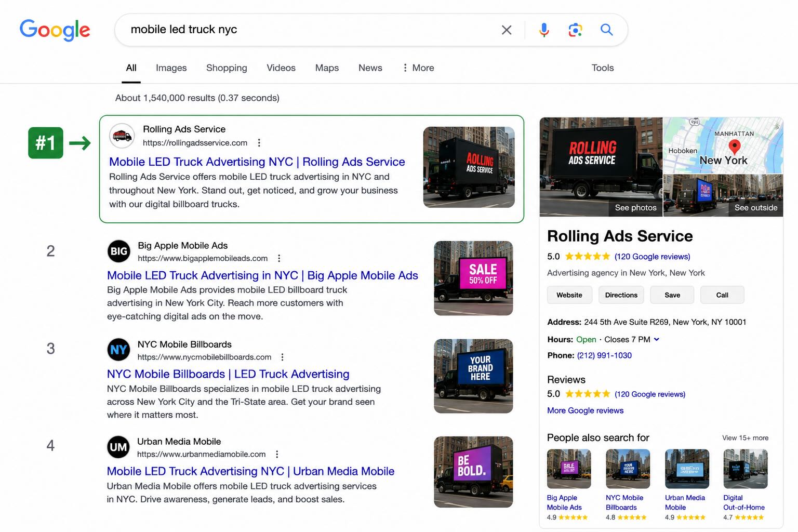Viewport: 798px width, 532px height.
Task: Switch to the News tab
Action: click(x=370, y=68)
